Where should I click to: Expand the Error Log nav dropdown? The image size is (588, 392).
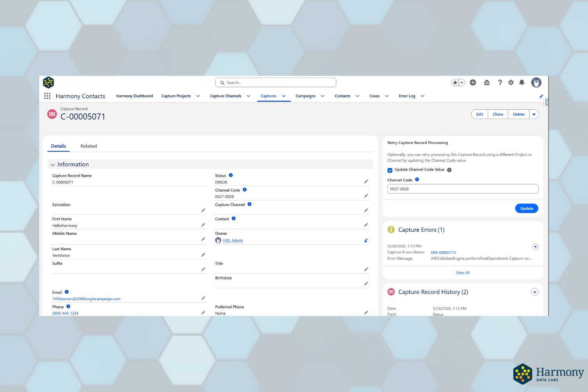pyautogui.click(x=423, y=96)
